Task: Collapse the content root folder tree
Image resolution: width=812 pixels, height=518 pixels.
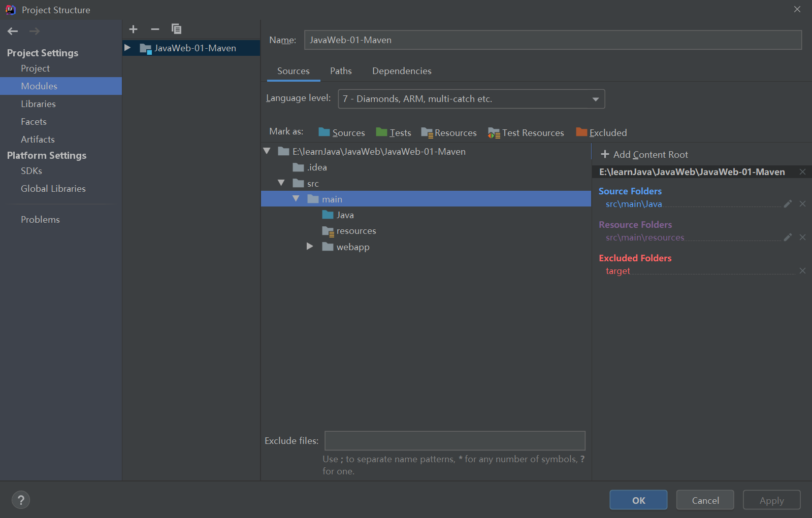Action: click(267, 151)
